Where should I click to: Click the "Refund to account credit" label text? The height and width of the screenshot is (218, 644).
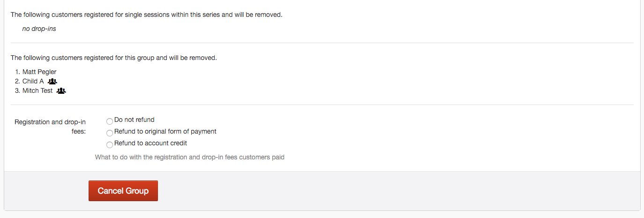[x=150, y=143]
